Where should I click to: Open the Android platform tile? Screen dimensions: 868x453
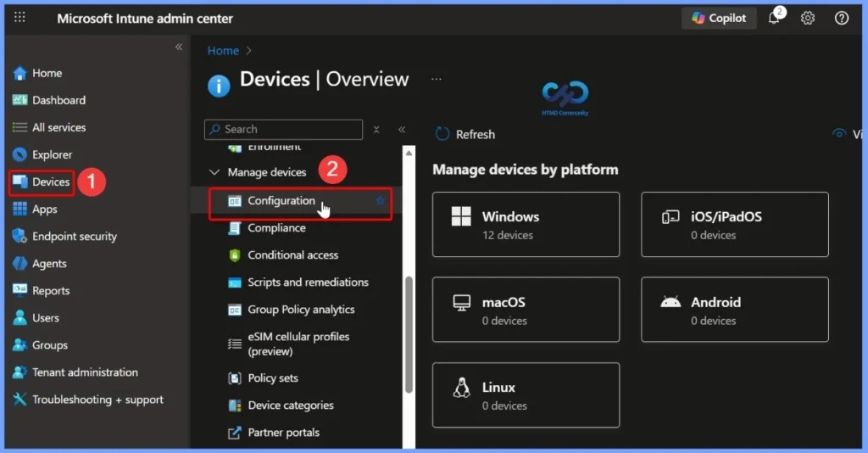coord(735,310)
